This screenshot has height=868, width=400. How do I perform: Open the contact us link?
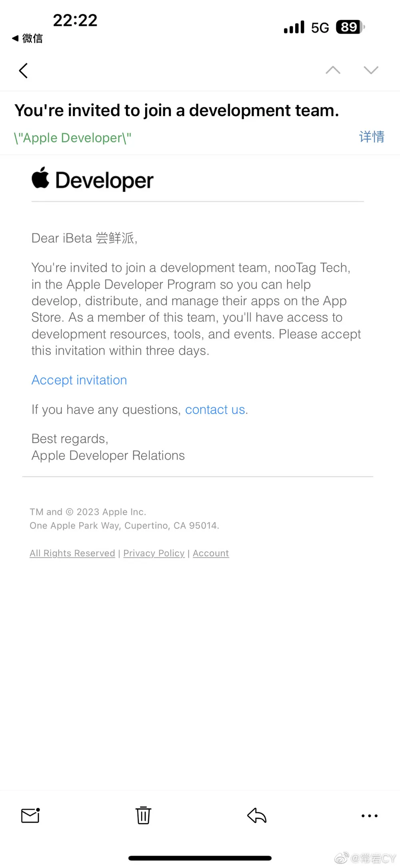pos(215,410)
